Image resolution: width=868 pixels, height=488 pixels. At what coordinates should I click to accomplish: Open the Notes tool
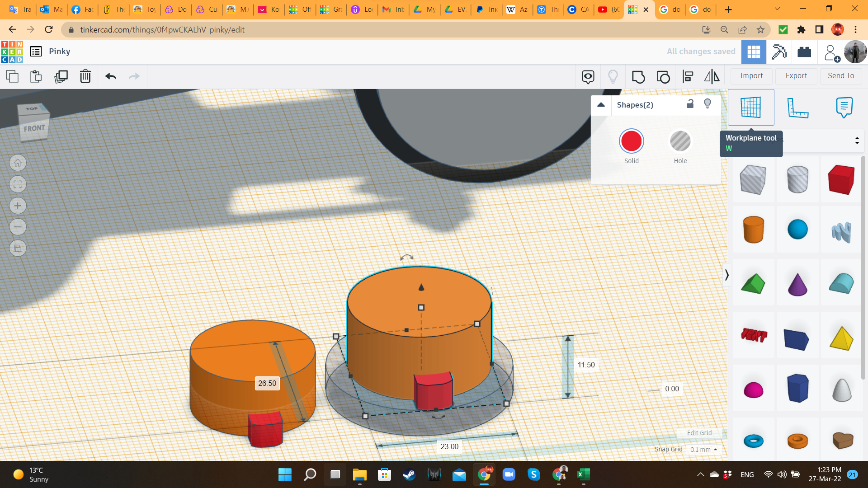pyautogui.click(x=844, y=108)
